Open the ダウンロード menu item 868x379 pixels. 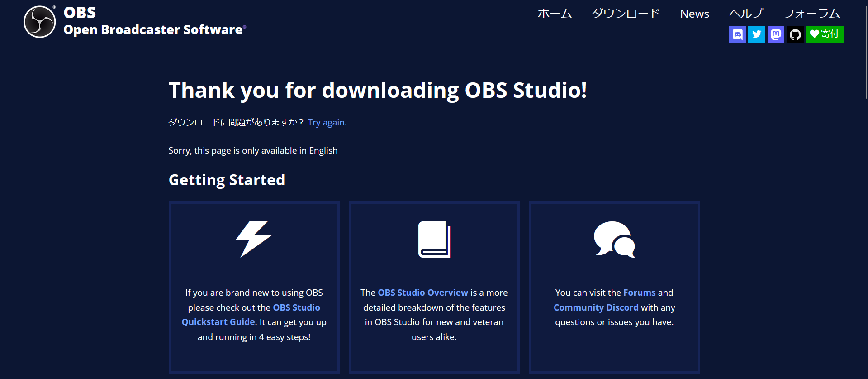tap(626, 14)
